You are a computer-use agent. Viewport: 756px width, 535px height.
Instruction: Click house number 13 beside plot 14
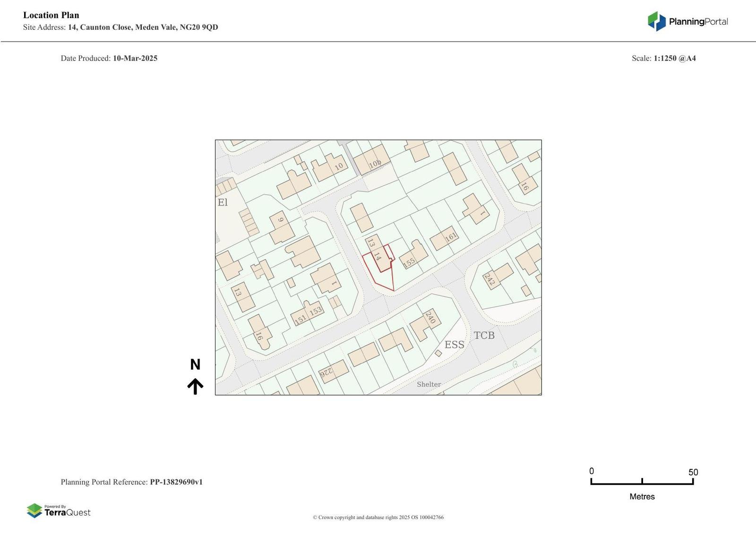(x=371, y=243)
